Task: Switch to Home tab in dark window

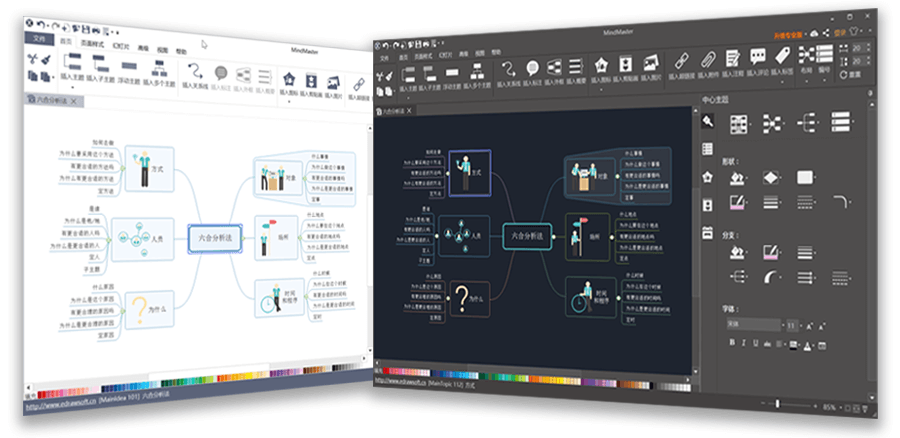Action: 404,57
